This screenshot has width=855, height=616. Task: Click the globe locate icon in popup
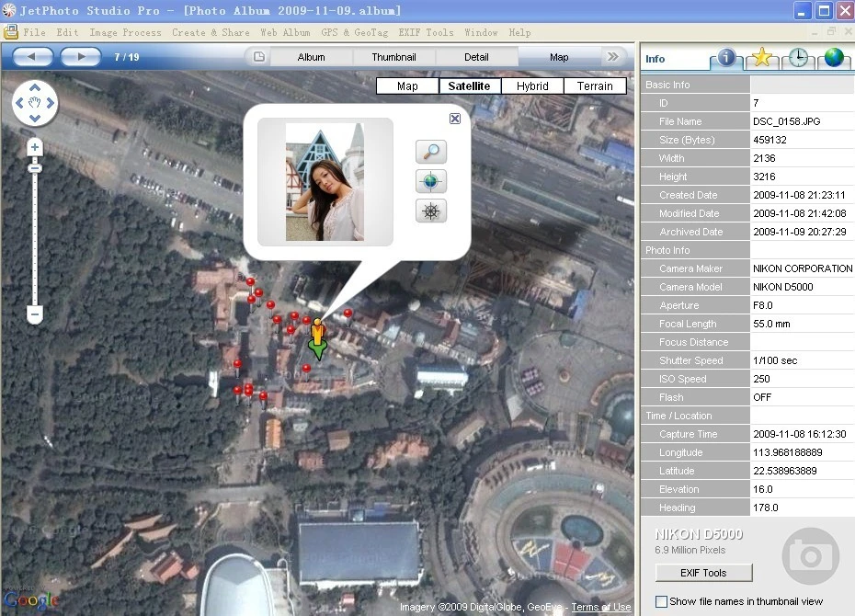click(431, 181)
